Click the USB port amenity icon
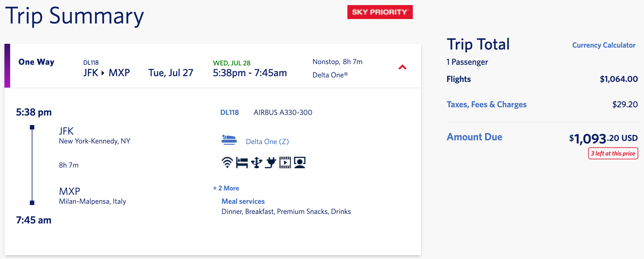This screenshot has height=259, width=644. tap(256, 163)
